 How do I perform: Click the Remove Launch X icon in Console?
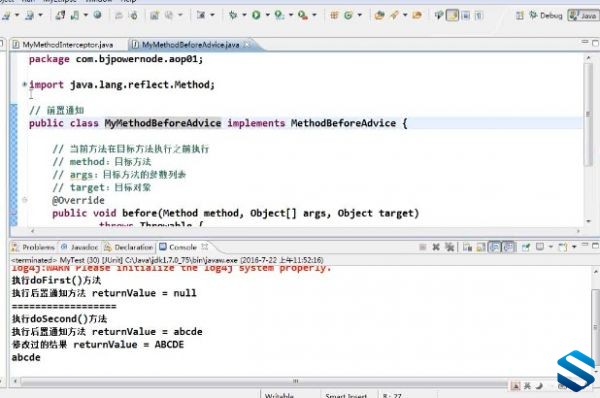pos(436,247)
